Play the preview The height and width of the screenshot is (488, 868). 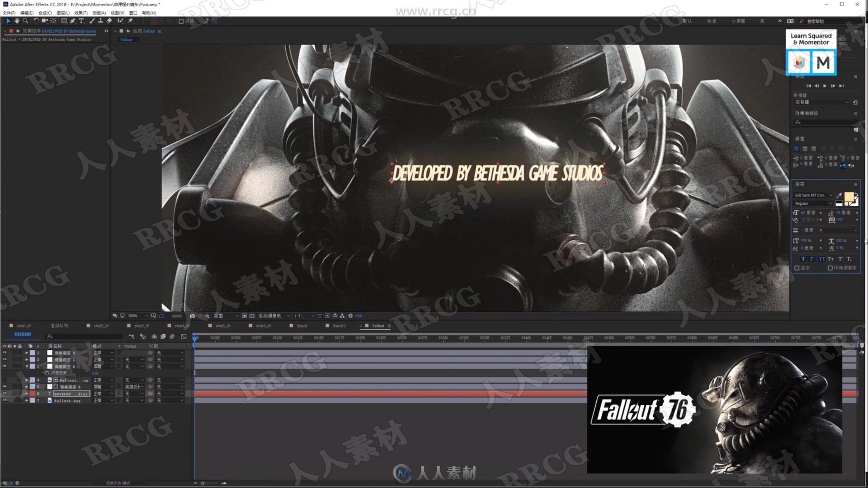[825, 86]
